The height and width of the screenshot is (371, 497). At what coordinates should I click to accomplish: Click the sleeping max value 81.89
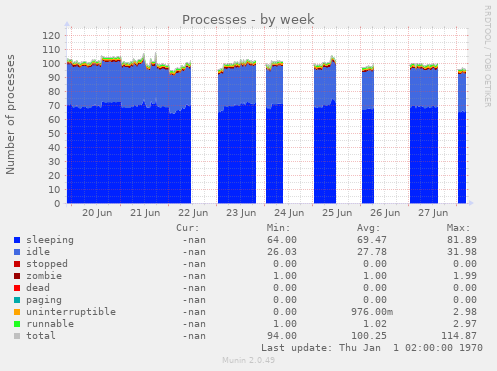(x=462, y=240)
